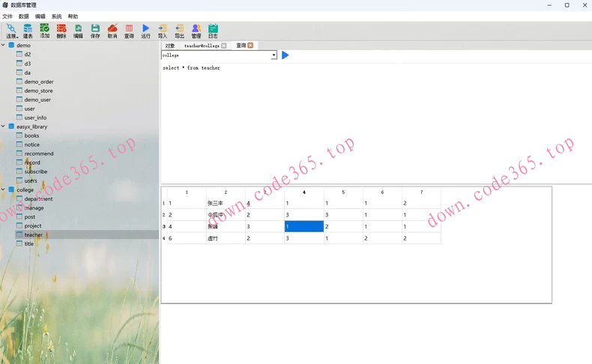
Task: Click the table icon beside d2
Action: (x=19, y=54)
